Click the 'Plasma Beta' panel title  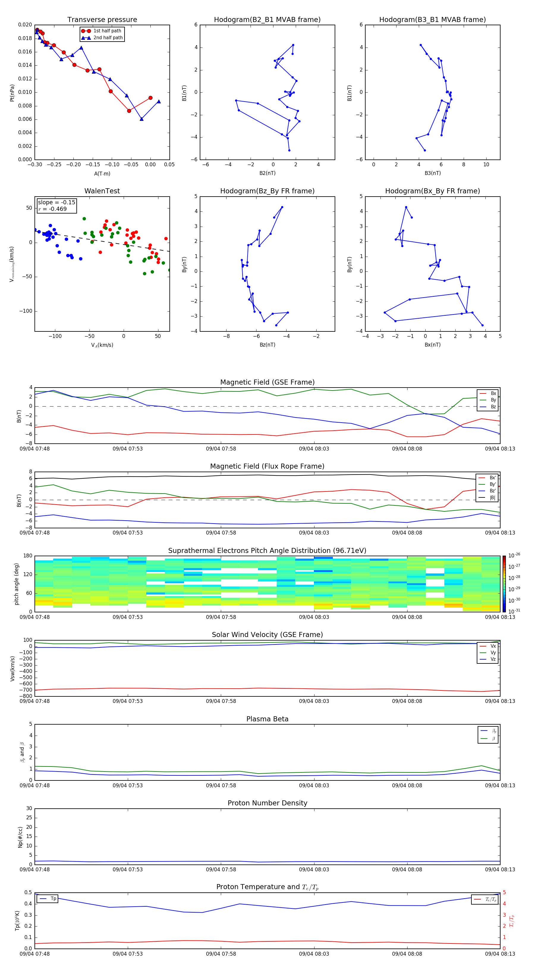[267, 719]
